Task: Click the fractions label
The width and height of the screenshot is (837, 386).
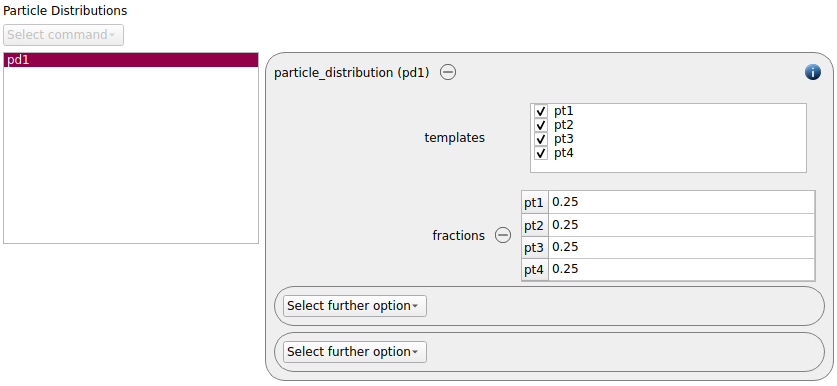Action: (x=459, y=235)
